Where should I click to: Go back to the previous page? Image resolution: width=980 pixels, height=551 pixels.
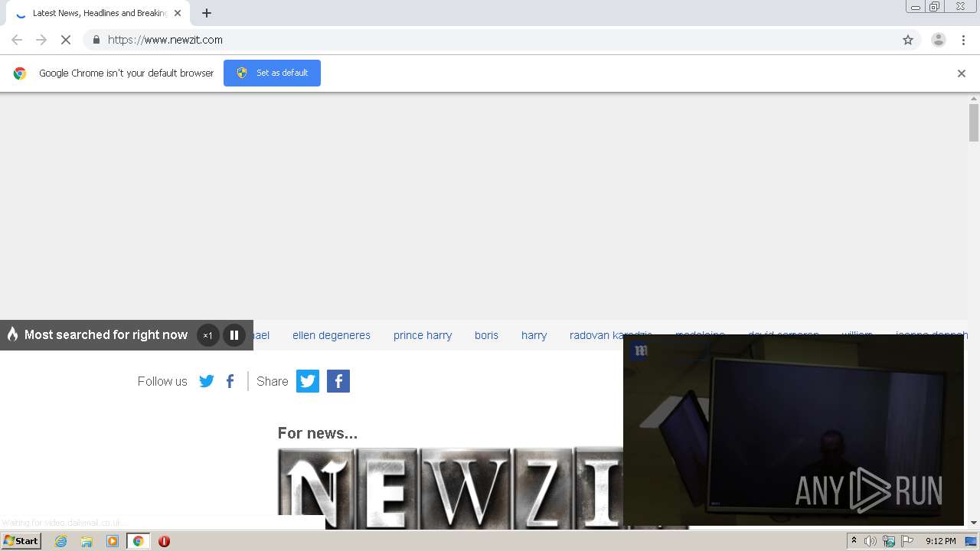tap(17, 40)
